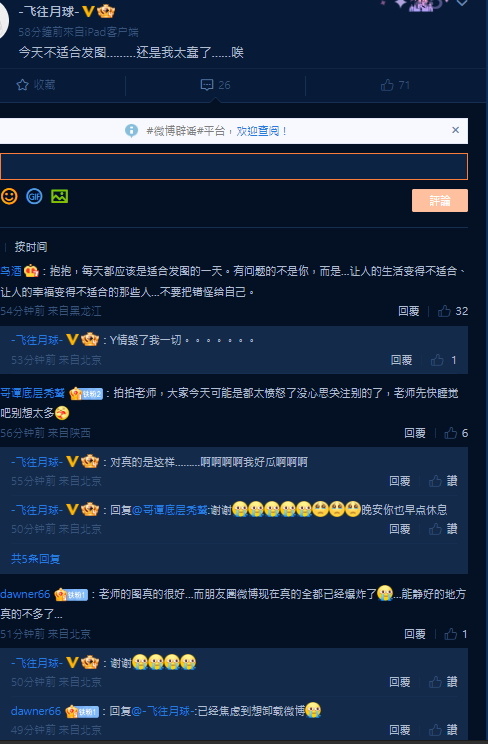
Task: Open the 欢迎查阅 link in banner
Action: (x=258, y=131)
